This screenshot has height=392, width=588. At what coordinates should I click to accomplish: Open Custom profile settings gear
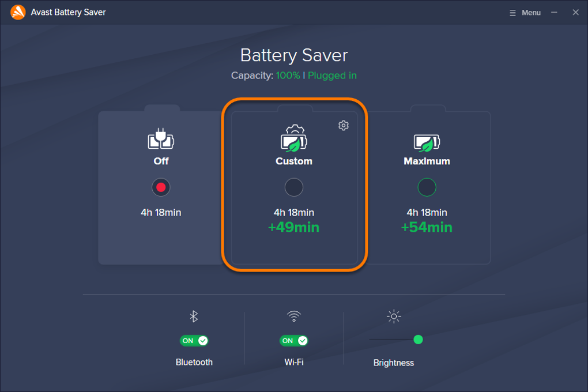(344, 125)
